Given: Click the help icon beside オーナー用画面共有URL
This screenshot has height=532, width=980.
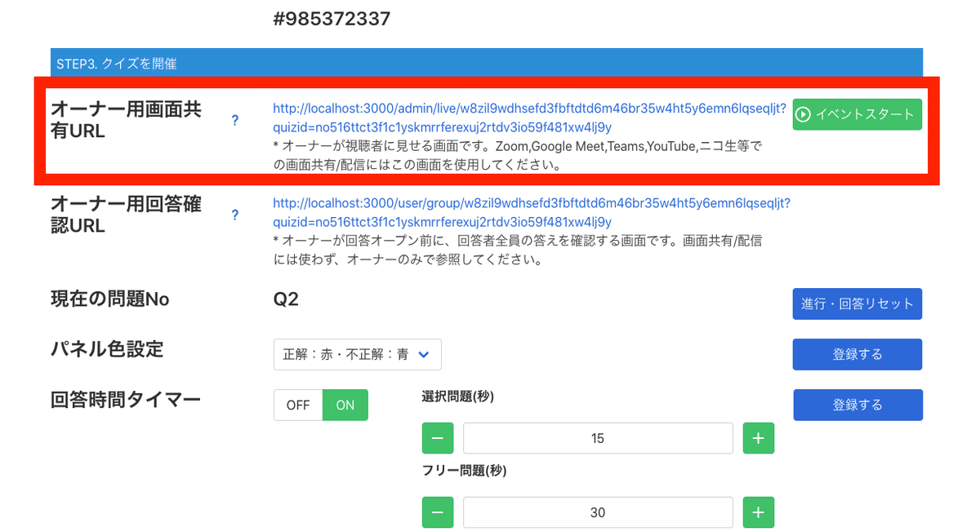Looking at the screenshot, I should click(235, 119).
